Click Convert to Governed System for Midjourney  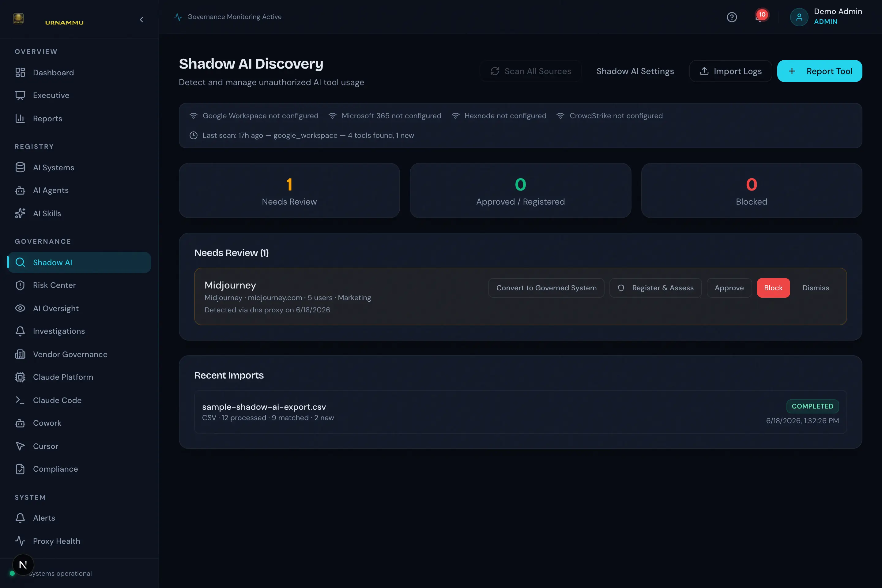click(546, 288)
